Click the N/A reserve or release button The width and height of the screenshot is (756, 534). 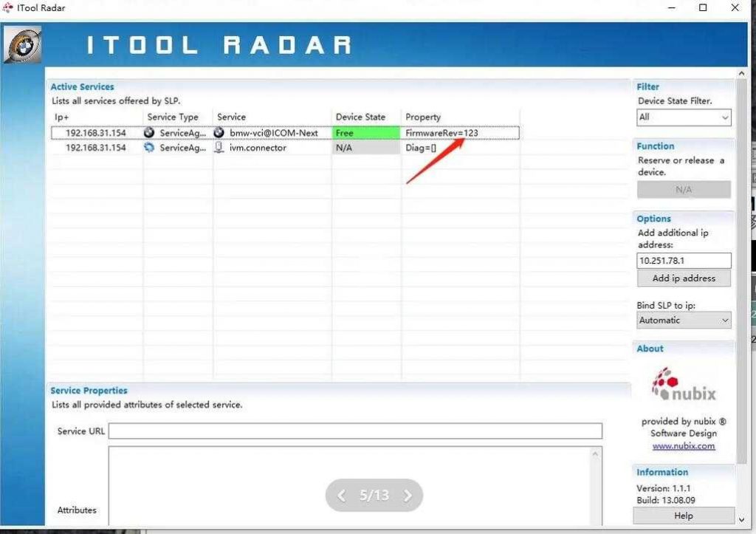coord(684,190)
